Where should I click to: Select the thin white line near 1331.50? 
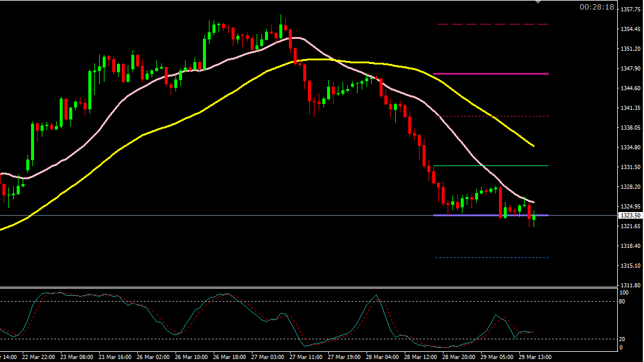491,165
